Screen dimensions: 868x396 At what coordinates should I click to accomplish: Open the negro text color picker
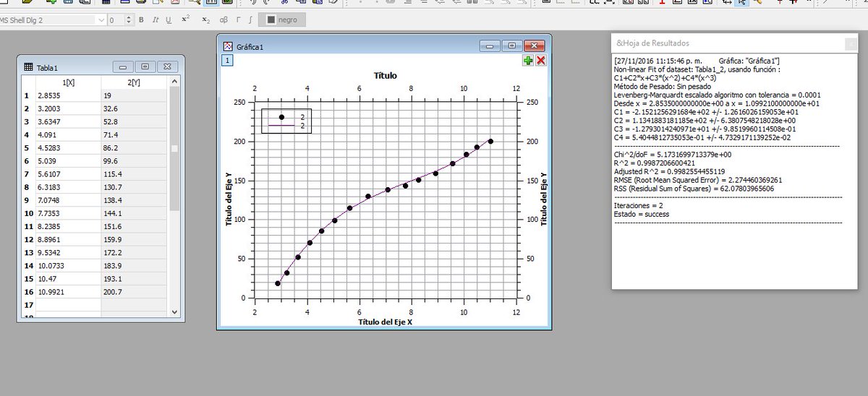point(284,20)
